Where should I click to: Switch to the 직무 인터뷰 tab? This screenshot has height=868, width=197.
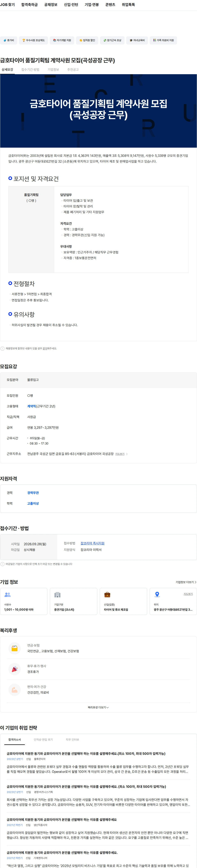pos(72,740)
